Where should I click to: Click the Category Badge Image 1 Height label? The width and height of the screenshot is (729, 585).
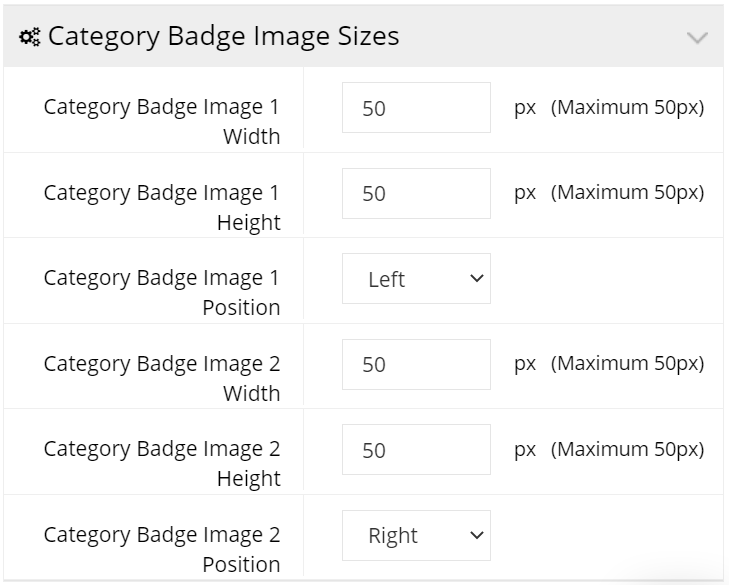[162, 207]
